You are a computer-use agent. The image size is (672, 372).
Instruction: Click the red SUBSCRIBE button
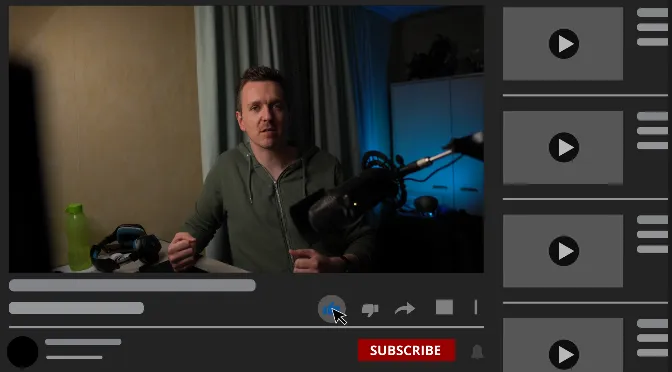[406, 350]
